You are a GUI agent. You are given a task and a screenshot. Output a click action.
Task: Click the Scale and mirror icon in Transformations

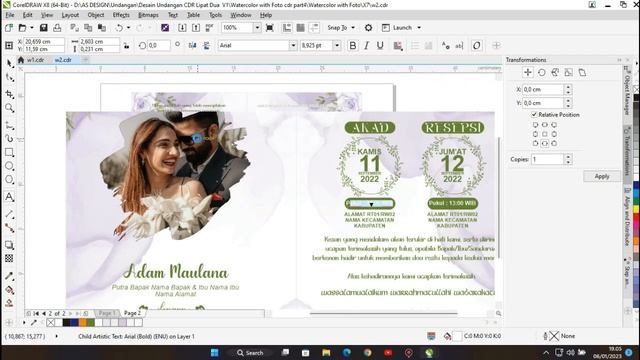[555, 73]
